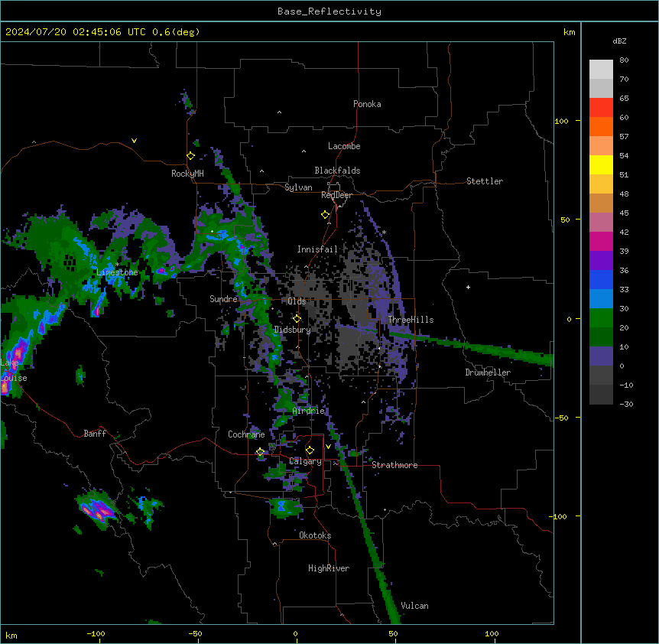The width and height of the screenshot is (659, 644).
Task: Select the Strathmore label
Action: point(394,465)
